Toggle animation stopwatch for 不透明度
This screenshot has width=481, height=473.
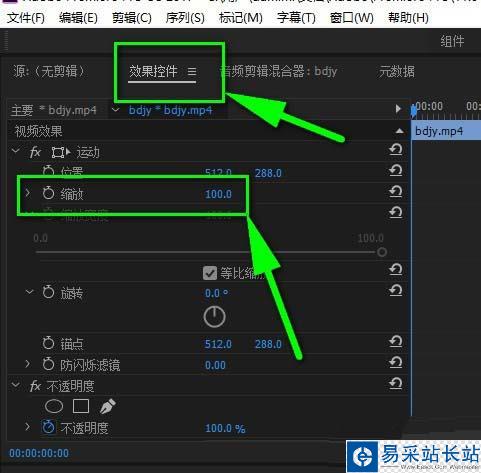(x=48, y=427)
